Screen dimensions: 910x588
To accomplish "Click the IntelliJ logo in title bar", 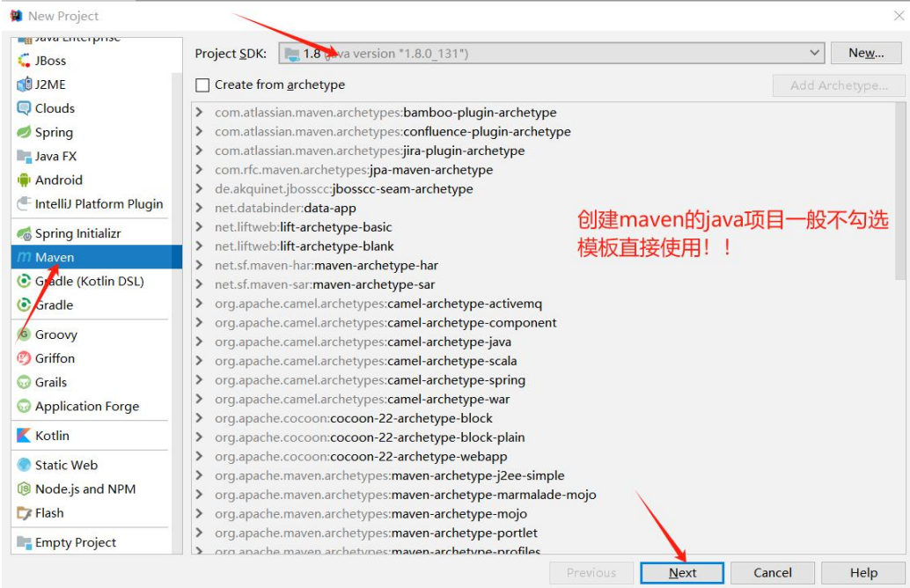I will [x=16, y=16].
